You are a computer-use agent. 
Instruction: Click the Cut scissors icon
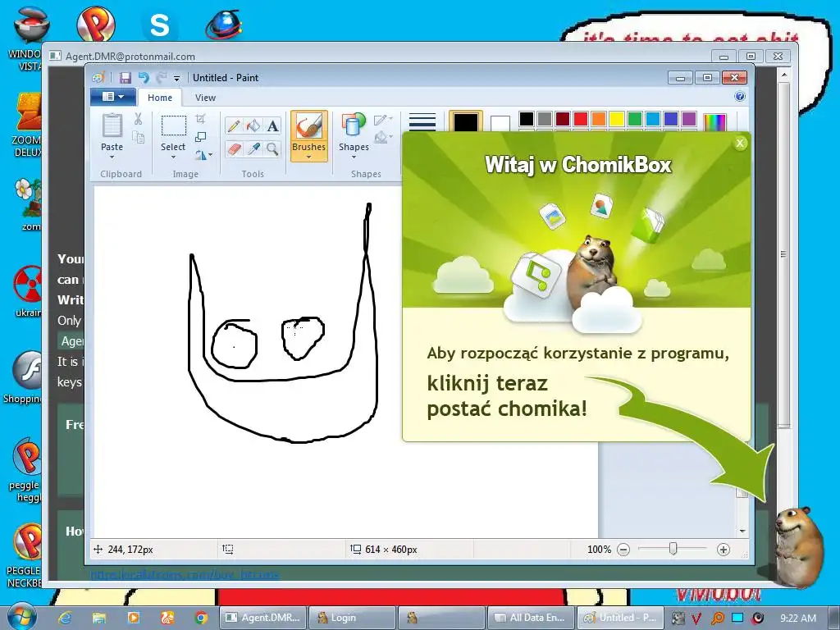coord(138,119)
